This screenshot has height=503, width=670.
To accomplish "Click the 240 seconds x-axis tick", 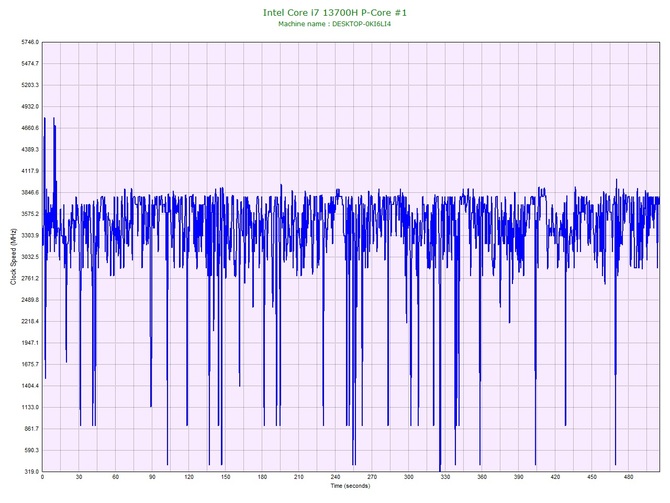I will click(x=335, y=477).
